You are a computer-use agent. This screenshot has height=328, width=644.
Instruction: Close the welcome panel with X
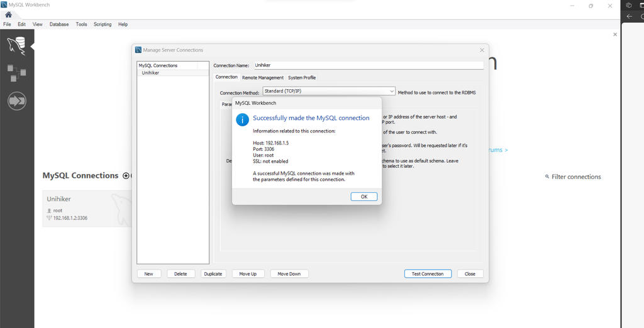click(x=615, y=35)
